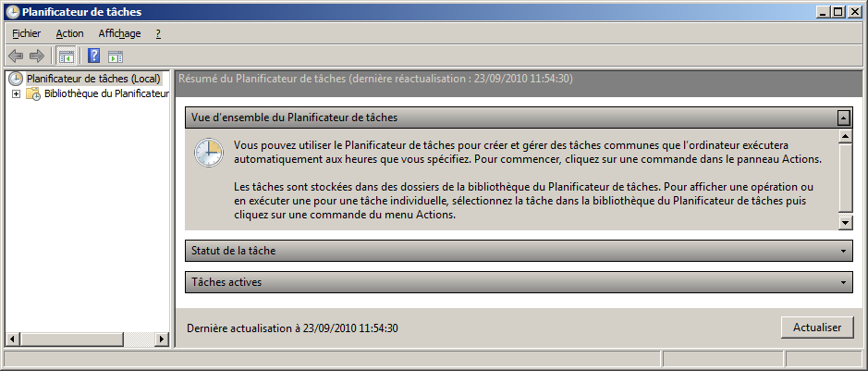Toggle the console tree pane icon
Image resolution: width=868 pixels, height=371 pixels.
(x=66, y=56)
